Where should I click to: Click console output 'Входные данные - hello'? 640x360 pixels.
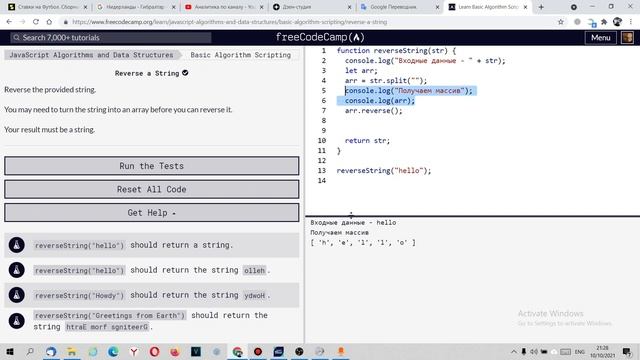pos(353,222)
